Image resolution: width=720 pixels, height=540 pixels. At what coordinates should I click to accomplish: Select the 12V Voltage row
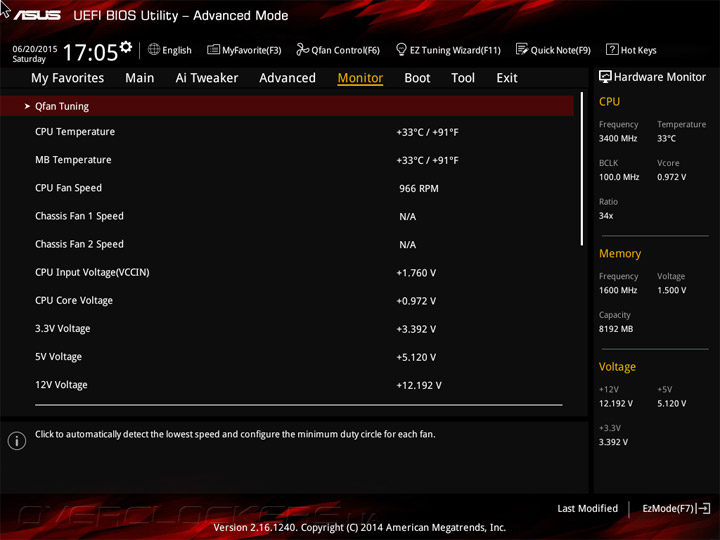click(x=287, y=385)
